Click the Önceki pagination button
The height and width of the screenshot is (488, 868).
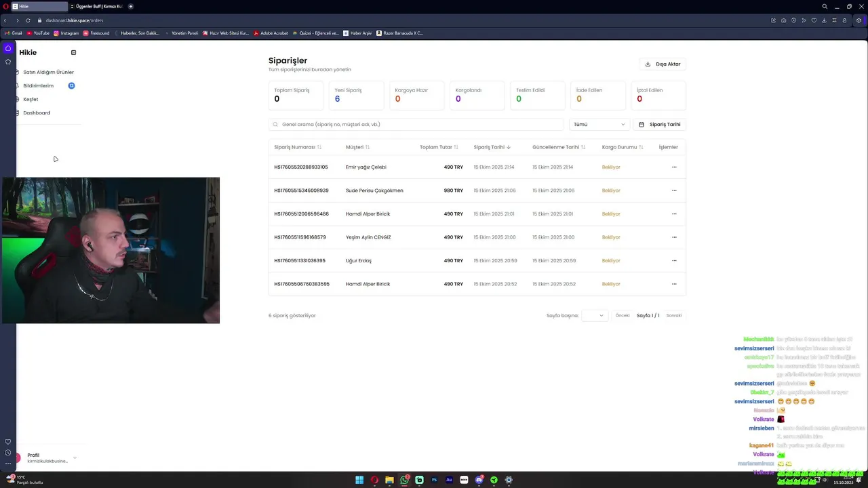tap(623, 315)
